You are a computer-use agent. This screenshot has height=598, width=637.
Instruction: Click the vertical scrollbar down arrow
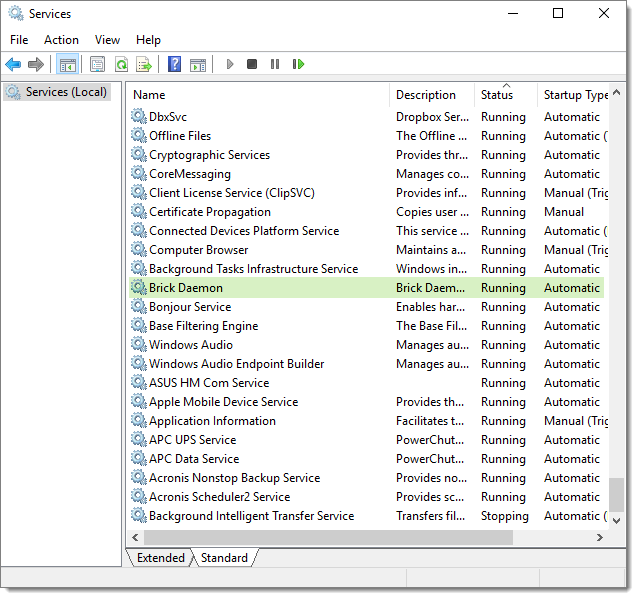pos(616,520)
